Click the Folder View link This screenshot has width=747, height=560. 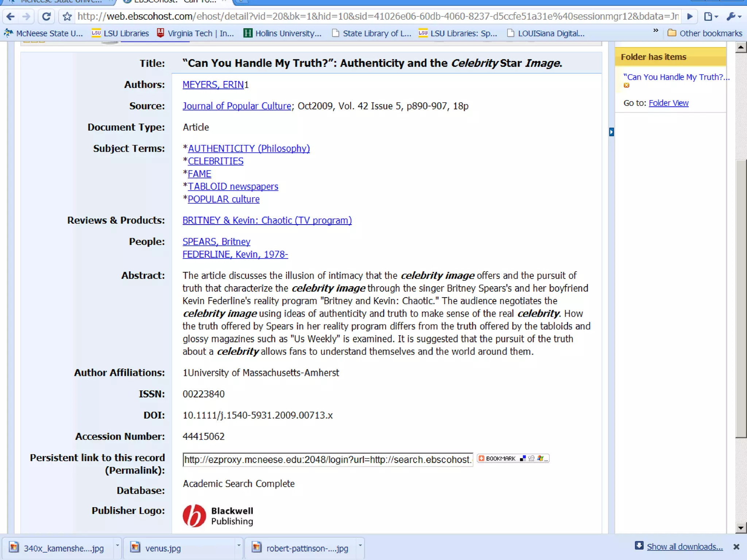pyautogui.click(x=668, y=103)
